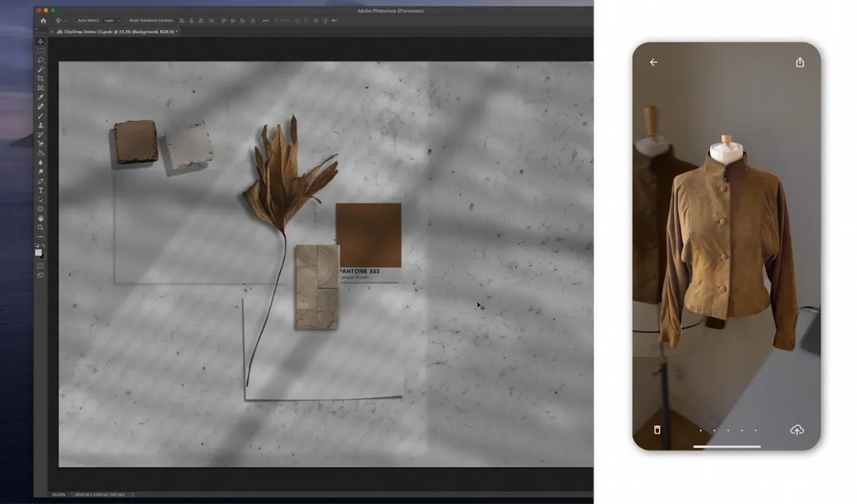
Task: Select the Paint Bucket tool
Action: click(x=40, y=153)
